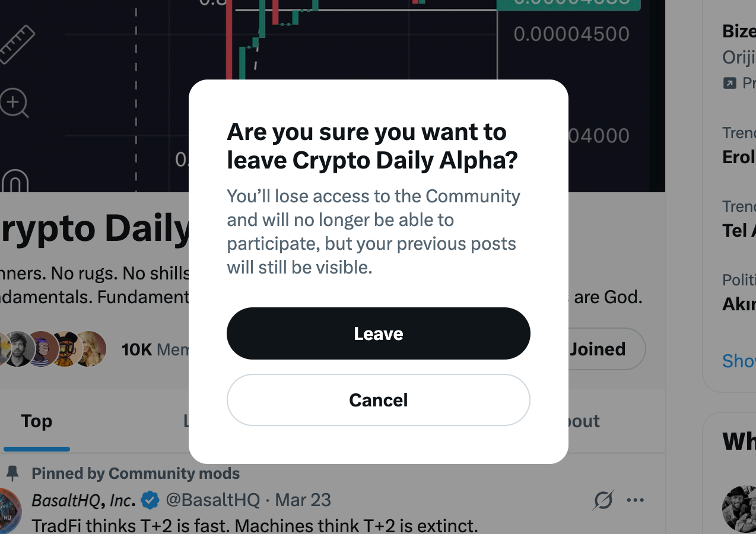Click BasaltHQ's blue verified badge
Screen dimensions: 756x534
point(150,500)
